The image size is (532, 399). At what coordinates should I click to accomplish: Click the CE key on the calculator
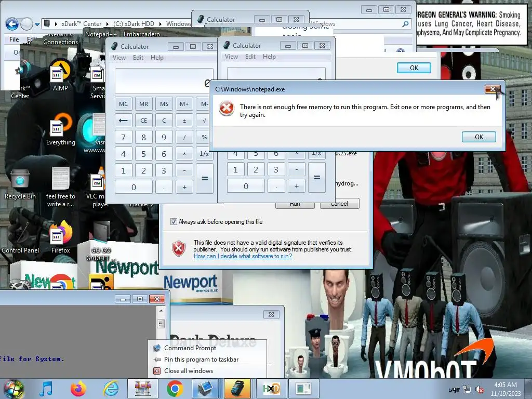click(143, 121)
